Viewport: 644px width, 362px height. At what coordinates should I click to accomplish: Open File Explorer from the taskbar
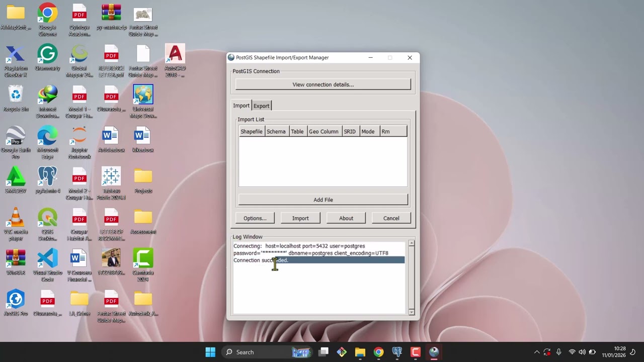(x=360, y=352)
